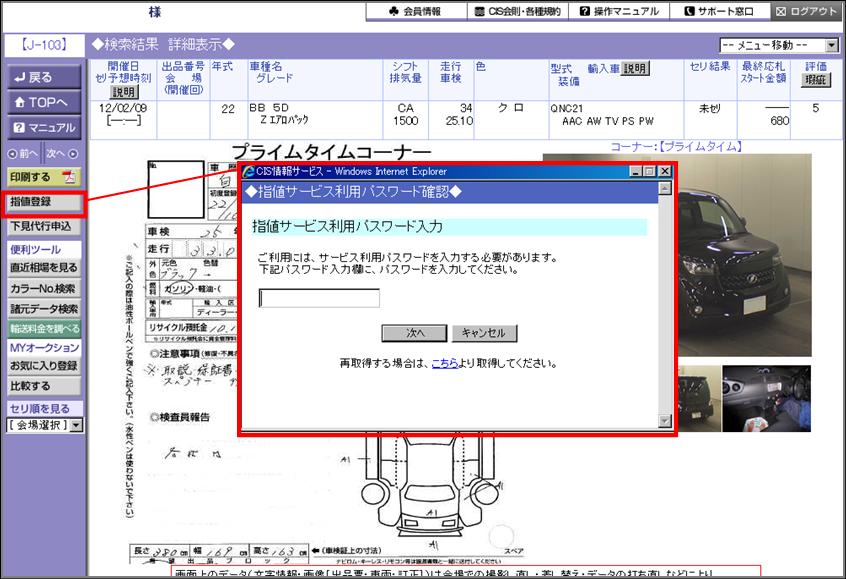
Task: Go to TOPへ home button
Action: point(44,102)
